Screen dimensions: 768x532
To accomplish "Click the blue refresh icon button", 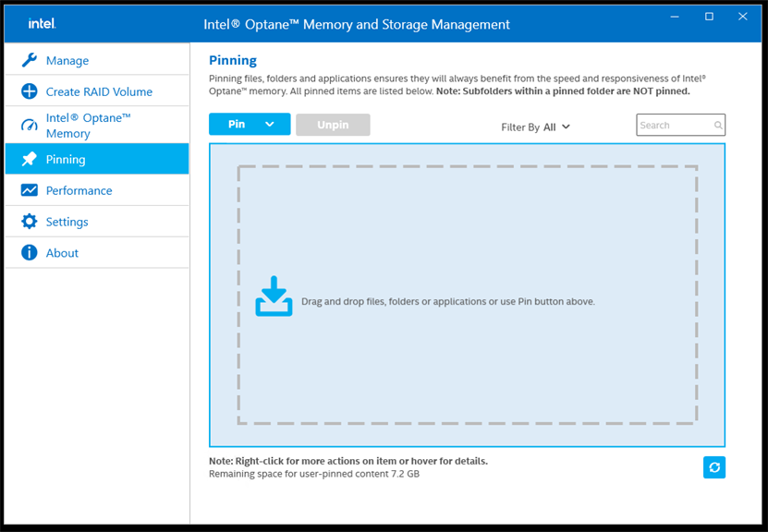I will coord(713,467).
